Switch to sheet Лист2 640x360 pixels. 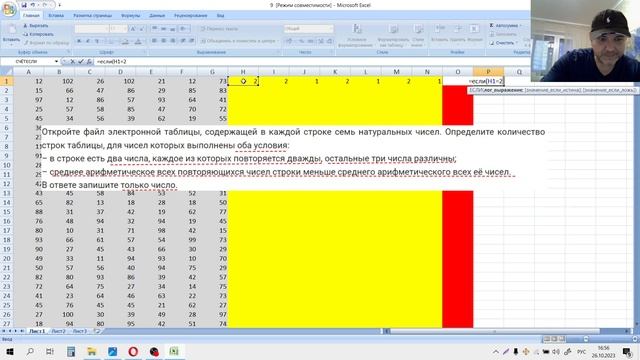click(58, 331)
